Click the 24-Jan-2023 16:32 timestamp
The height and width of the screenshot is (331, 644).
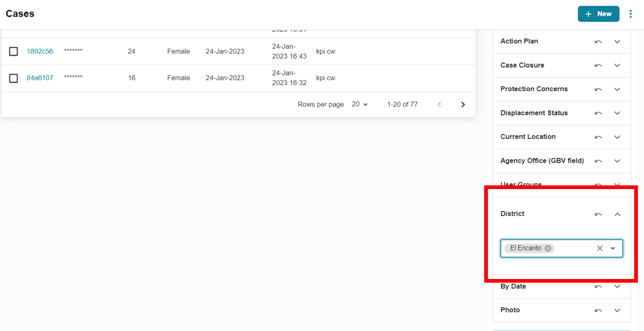point(289,78)
